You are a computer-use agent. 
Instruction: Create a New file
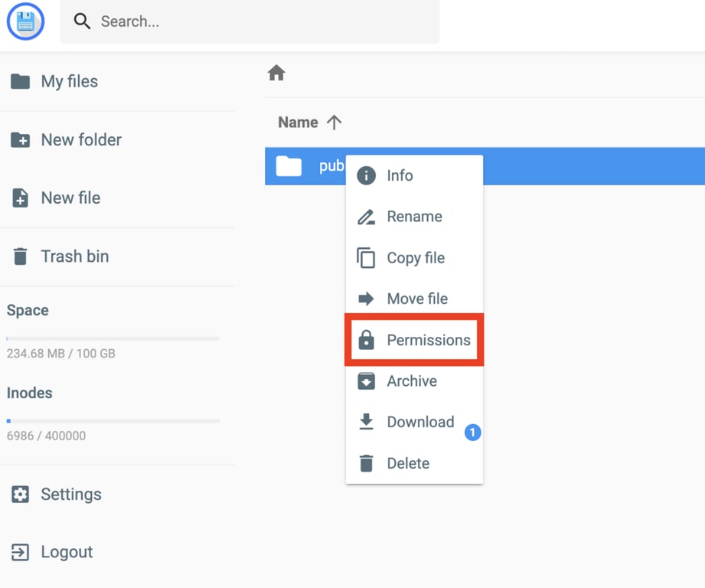(70, 198)
